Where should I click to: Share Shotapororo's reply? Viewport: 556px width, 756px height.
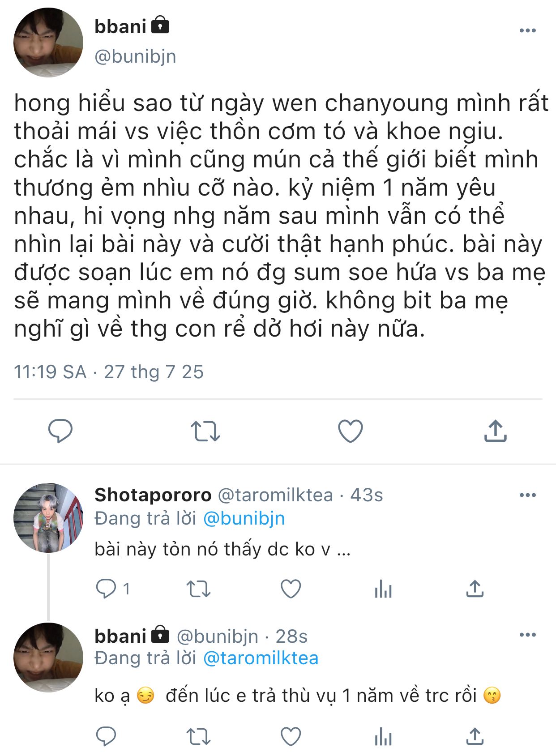point(475,589)
